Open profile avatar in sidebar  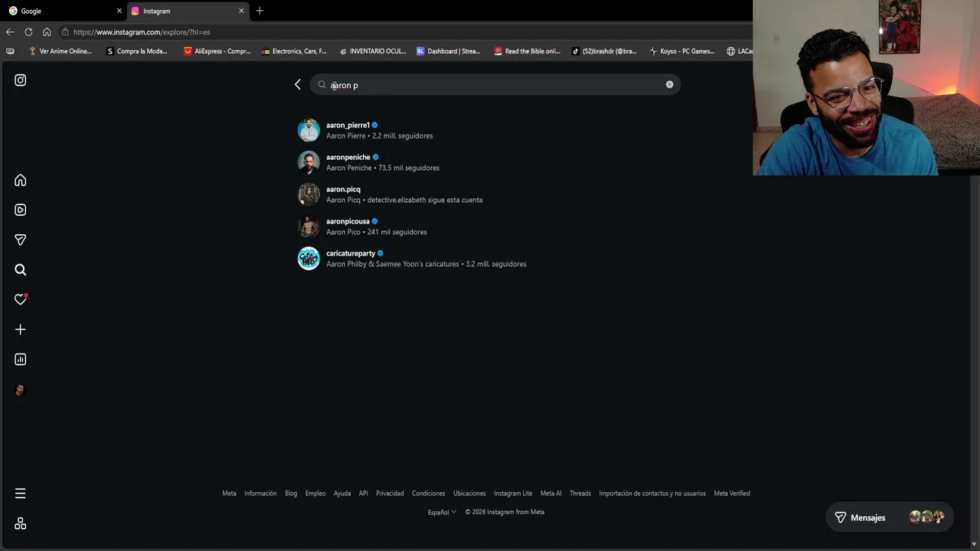point(21,390)
